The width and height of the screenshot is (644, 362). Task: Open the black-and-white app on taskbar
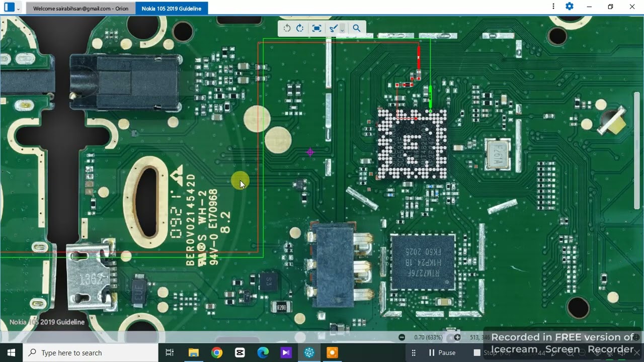point(240,353)
